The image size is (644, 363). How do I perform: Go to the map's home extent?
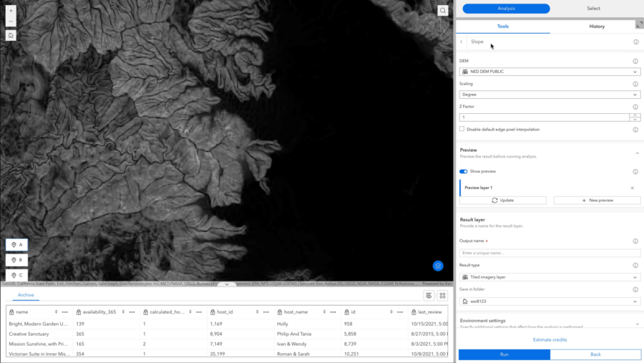coord(11,35)
